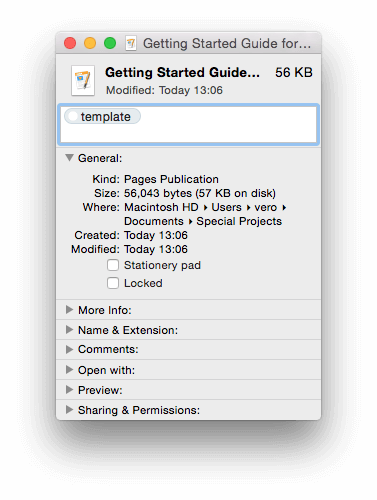Click the Special Projects path text
377x500 pixels.
pos(239,221)
